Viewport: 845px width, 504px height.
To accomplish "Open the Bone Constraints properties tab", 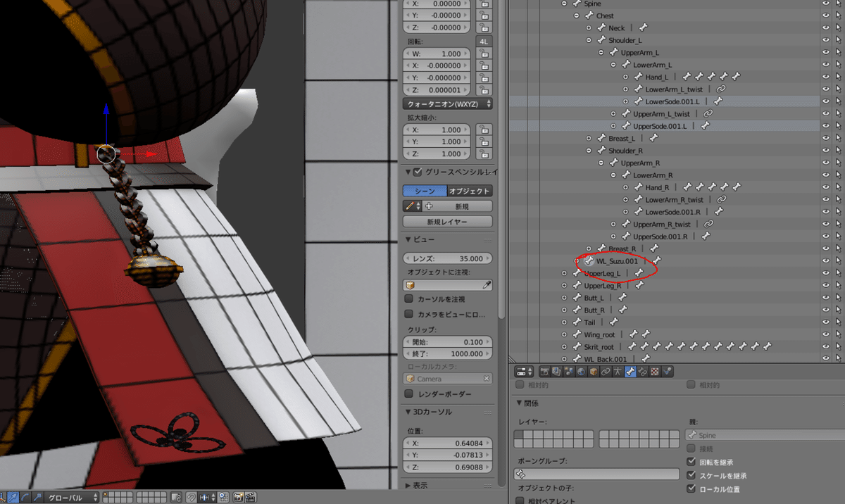I will click(x=642, y=371).
